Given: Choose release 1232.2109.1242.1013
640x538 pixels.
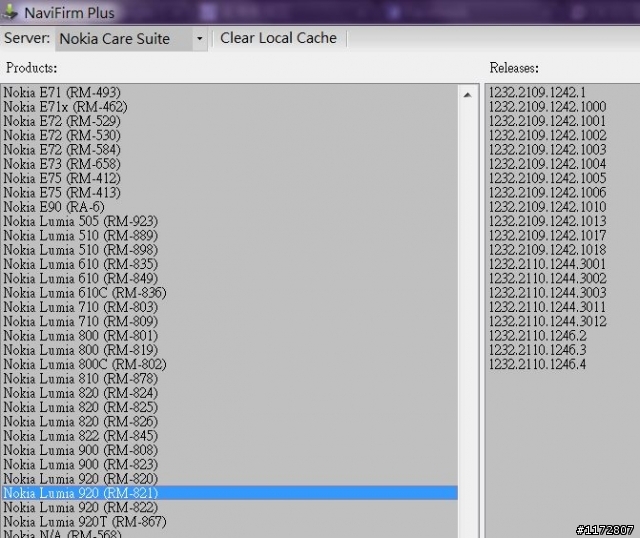Looking at the screenshot, I should (547, 221).
